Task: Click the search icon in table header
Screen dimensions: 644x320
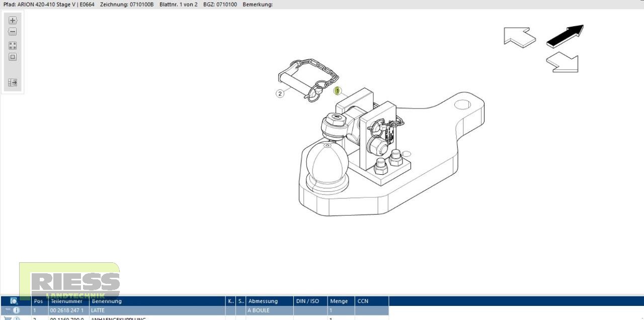Action: coord(14,301)
